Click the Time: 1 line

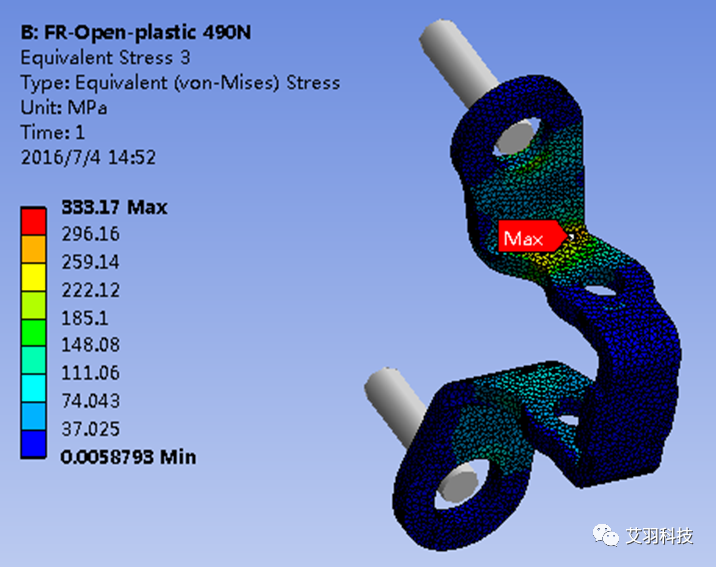[53, 132]
